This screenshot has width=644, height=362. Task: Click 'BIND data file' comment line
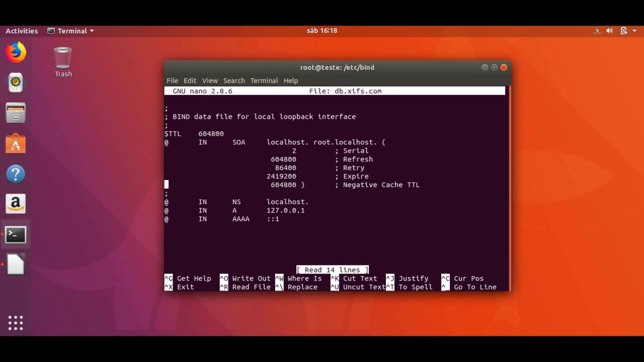(260, 117)
